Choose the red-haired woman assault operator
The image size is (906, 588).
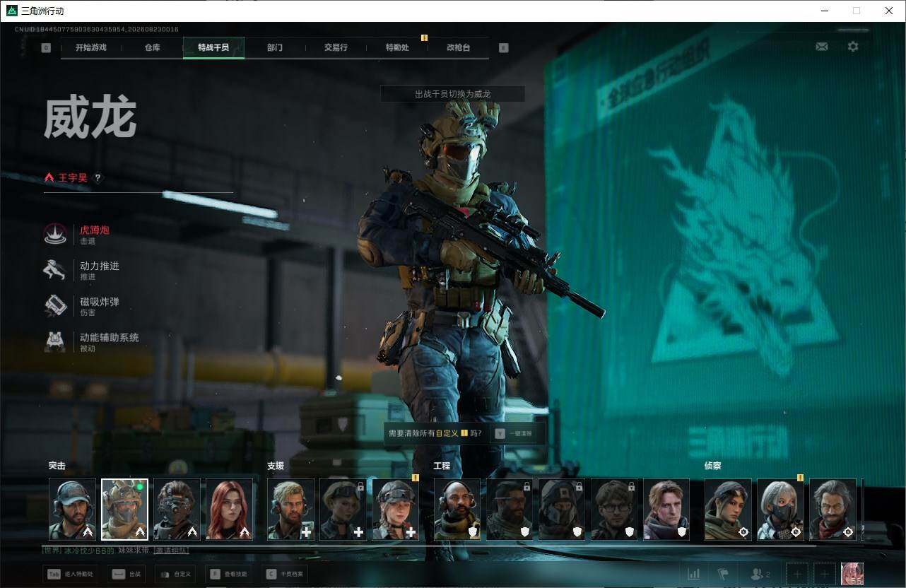tap(229, 510)
